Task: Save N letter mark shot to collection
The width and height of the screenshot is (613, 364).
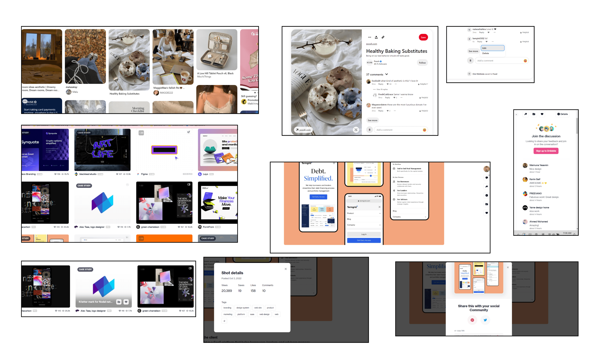Action: point(119,302)
